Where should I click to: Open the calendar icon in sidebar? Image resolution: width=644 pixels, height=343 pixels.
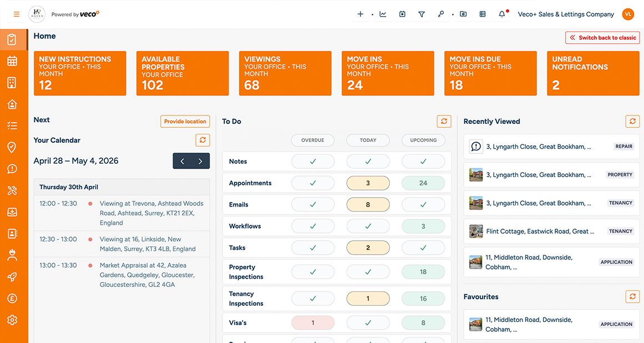pyautogui.click(x=12, y=61)
